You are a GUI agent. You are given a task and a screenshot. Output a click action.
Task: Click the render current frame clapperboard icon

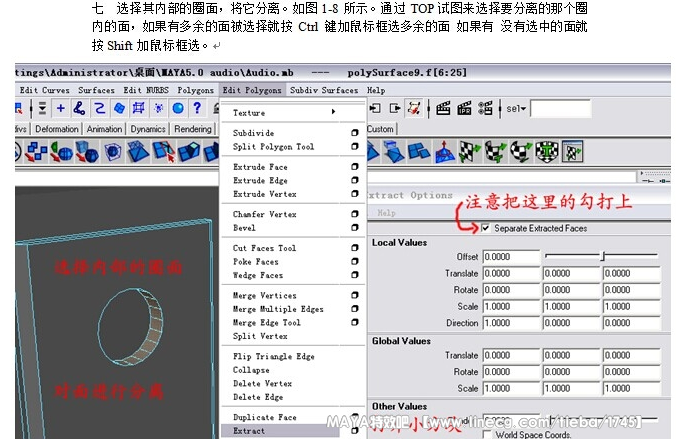coord(443,108)
